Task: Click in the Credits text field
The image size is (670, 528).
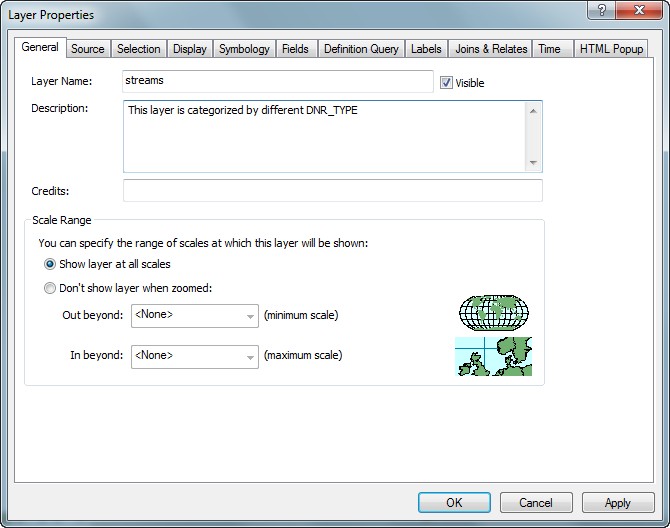Action: coord(332,191)
